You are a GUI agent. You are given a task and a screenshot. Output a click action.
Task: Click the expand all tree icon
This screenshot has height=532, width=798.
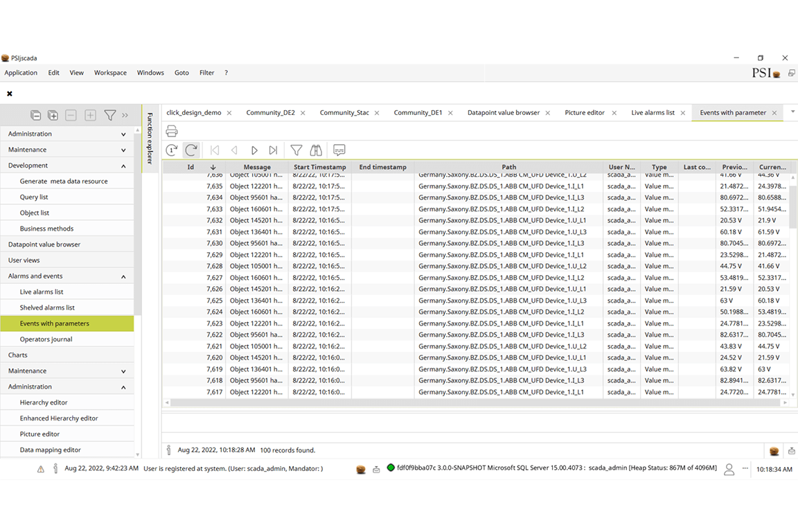[53, 116]
